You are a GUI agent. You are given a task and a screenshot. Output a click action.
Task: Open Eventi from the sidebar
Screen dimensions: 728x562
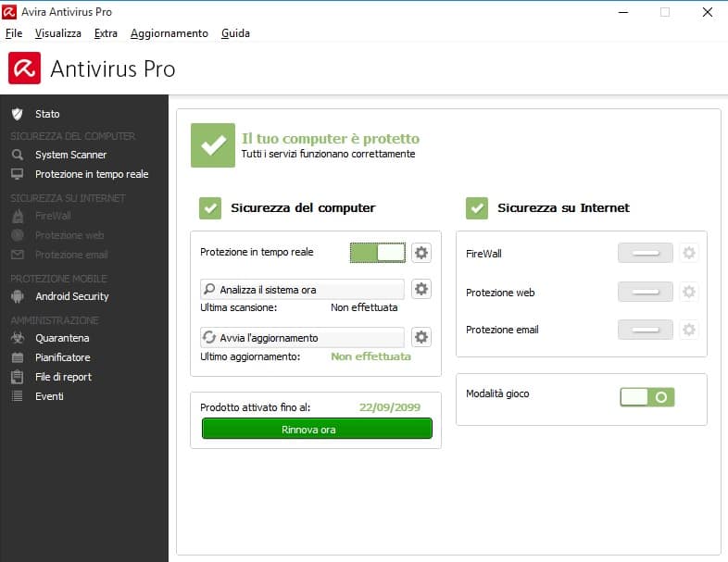(x=49, y=396)
